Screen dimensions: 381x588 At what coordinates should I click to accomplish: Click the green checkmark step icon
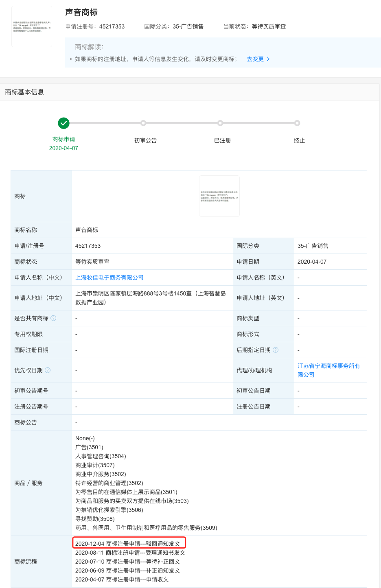63,123
